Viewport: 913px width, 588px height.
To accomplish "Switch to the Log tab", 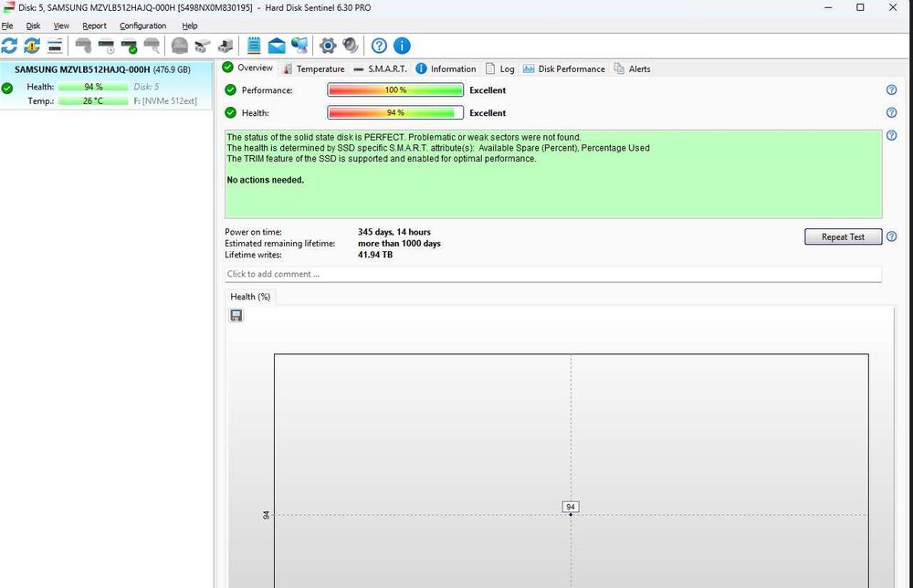I will (x=499, y=68).
